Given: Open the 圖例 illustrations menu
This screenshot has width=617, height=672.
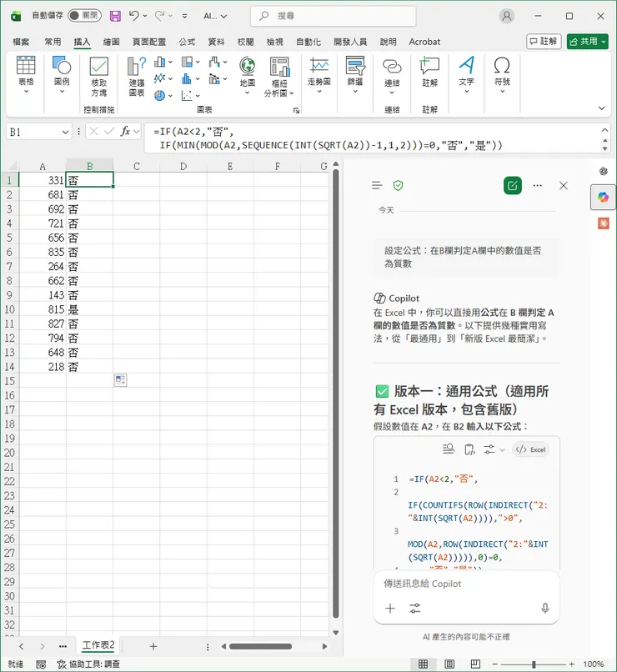Looking at the screenshot, I should [62, 75].
